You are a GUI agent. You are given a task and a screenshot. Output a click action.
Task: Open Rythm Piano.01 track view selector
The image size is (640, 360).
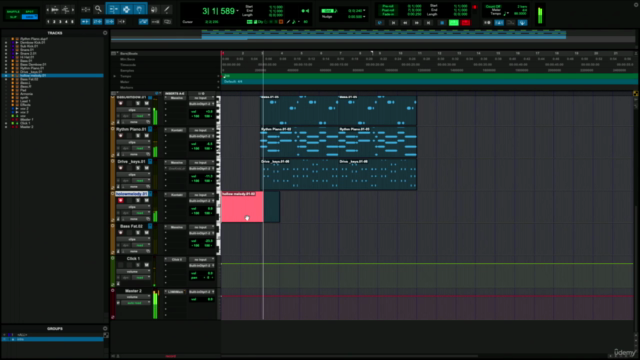click(133, 142)
